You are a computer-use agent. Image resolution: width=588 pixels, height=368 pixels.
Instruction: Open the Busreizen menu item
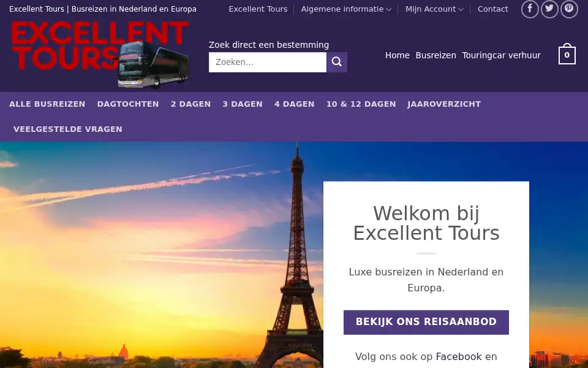tap(435, 55)
